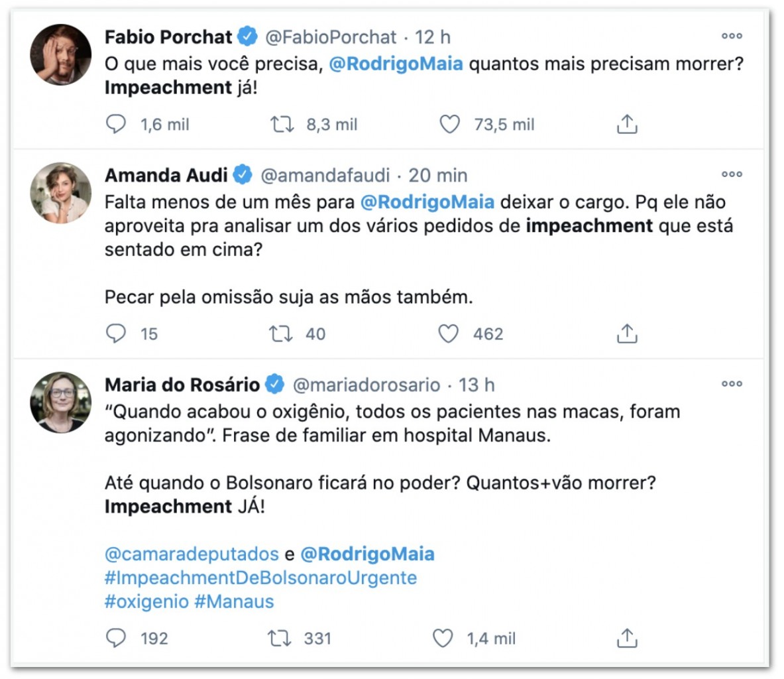Screen dimensions: 784x679
Task: Open the @camaradeputados mention link
Action: tap(192, 554)
